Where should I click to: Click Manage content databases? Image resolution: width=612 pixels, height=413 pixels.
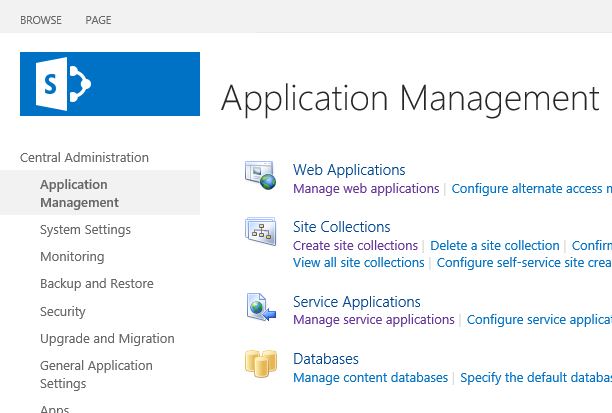point(370,377)
